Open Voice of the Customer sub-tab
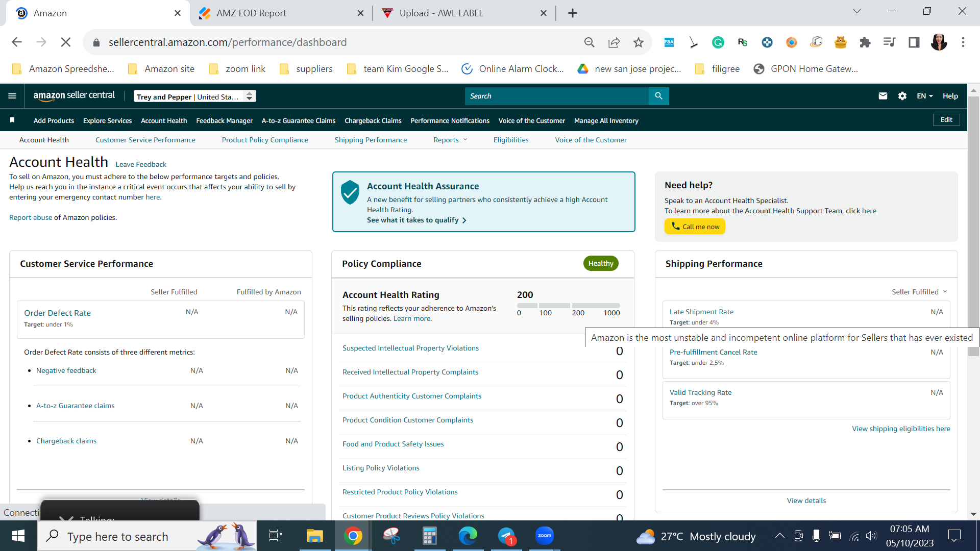 click(x=591, y=140)
